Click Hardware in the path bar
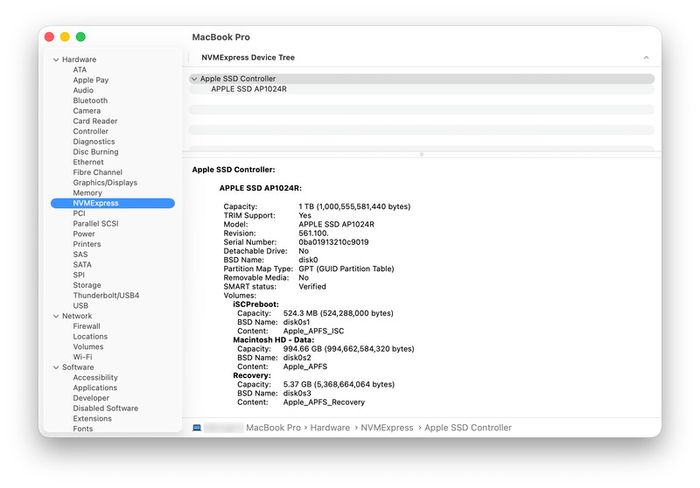 click(330, 428)
